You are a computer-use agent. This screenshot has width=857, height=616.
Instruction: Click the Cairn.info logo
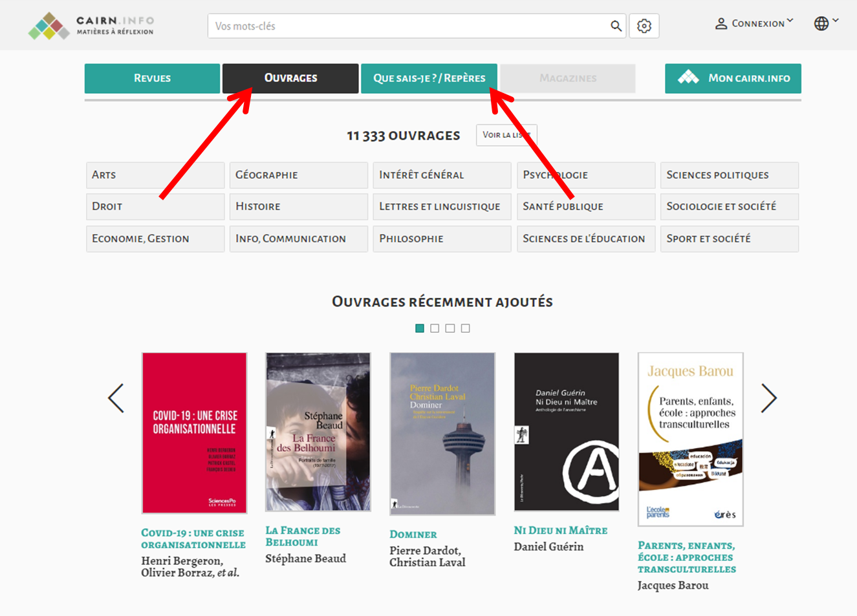tap(91, 26)
